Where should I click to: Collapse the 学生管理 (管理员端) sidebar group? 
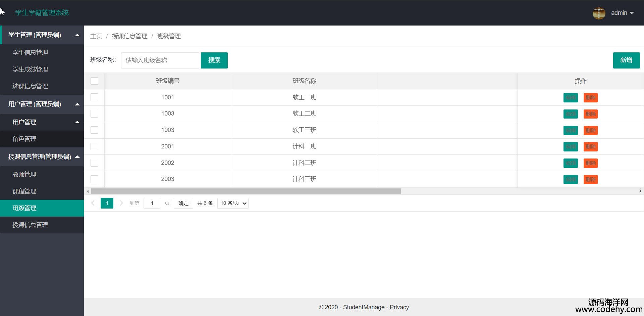[42, 35]
